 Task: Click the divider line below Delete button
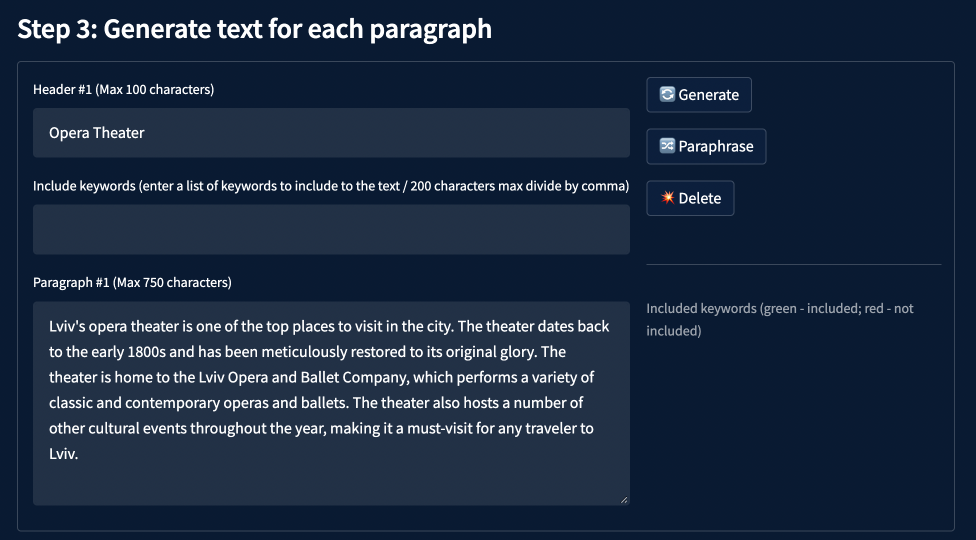(793, 265)
